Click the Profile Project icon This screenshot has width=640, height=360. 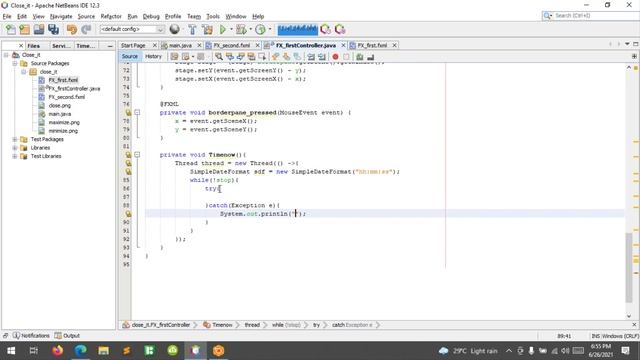click(x=260, y=29)
